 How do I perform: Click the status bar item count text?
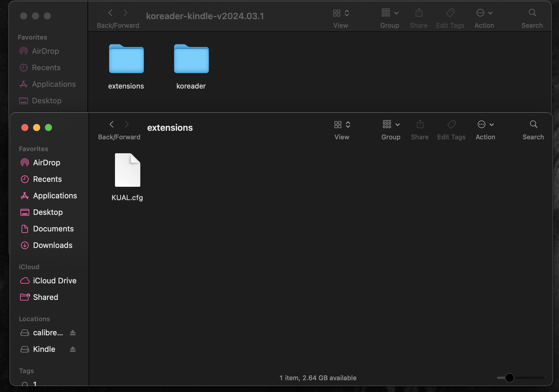[x=318, y=378]
